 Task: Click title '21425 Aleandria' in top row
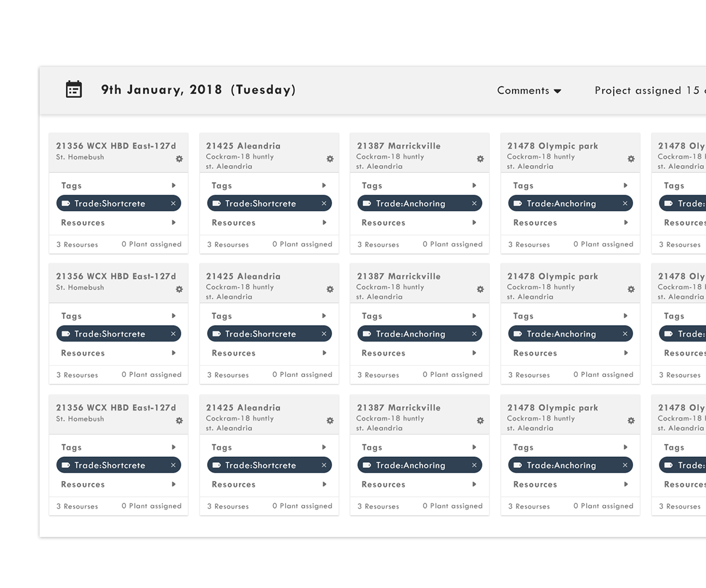point(244,146)
